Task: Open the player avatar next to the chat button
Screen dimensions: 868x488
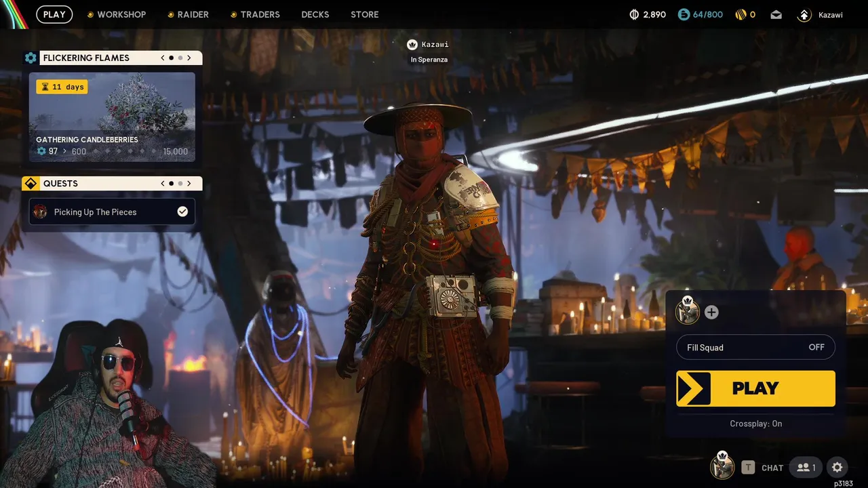Action: coord(722,466)
